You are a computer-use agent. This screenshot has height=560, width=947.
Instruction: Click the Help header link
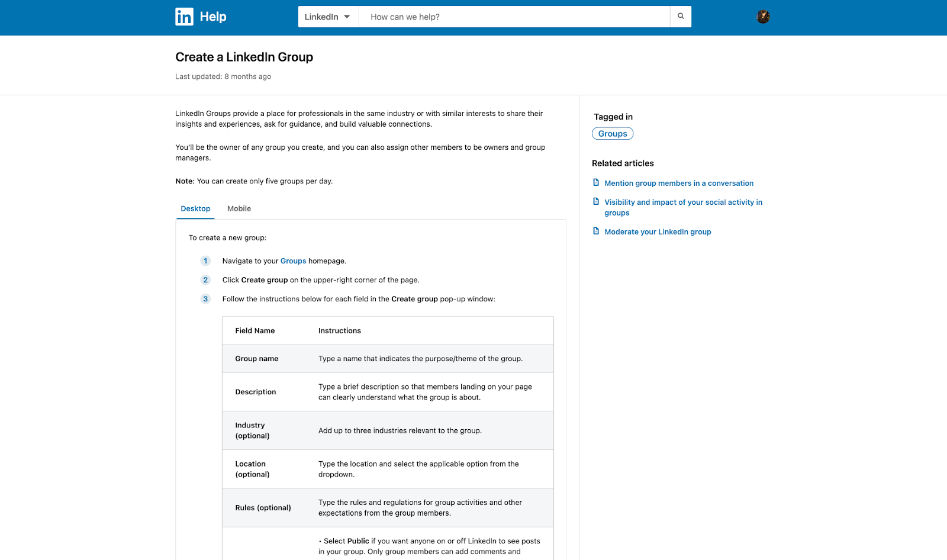click(x=213, y=17)
